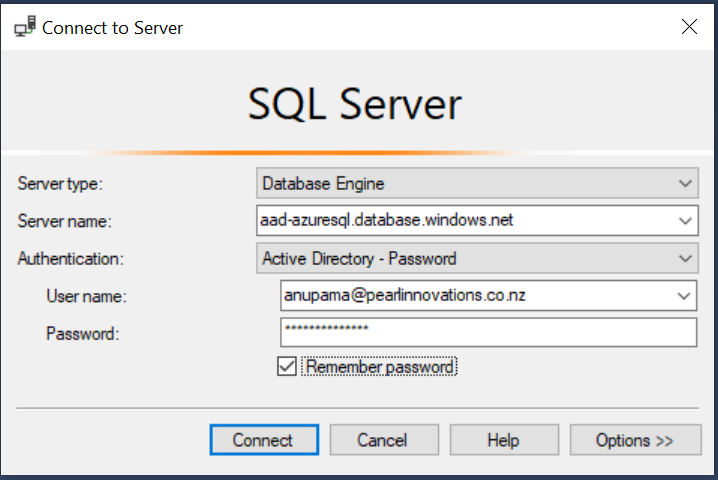
Task: Click the User name text box
Action: [x=477, y=295]
